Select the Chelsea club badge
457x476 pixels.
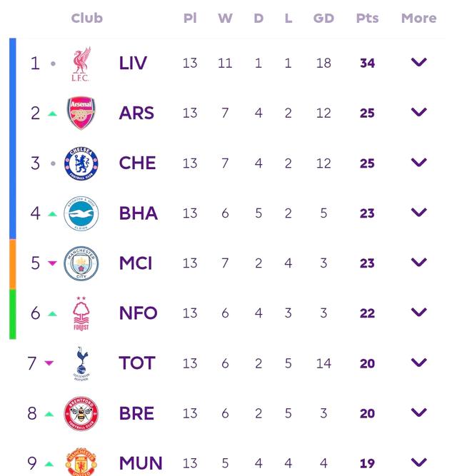81,163
